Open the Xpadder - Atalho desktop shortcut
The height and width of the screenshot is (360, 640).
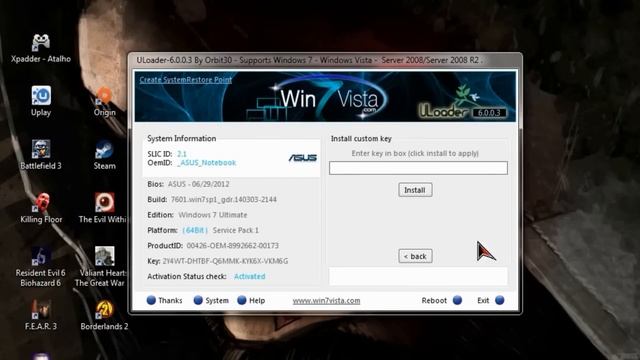point(41,48)
